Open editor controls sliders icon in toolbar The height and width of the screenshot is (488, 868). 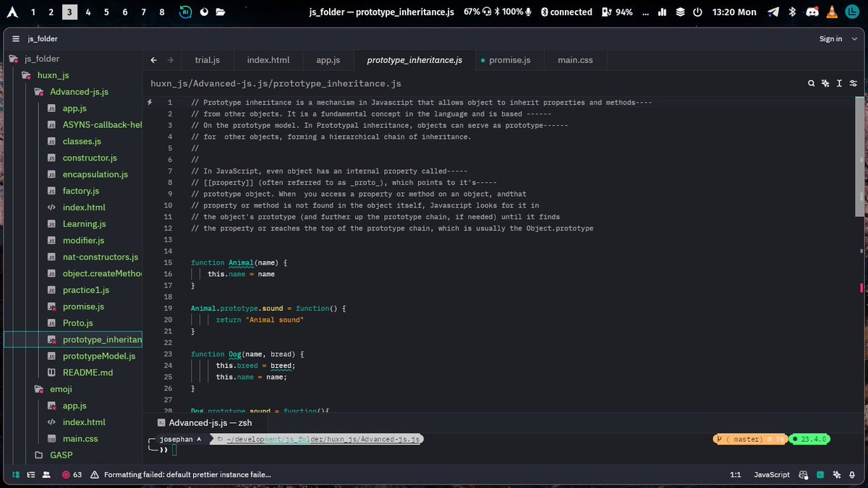click(854, 83)
